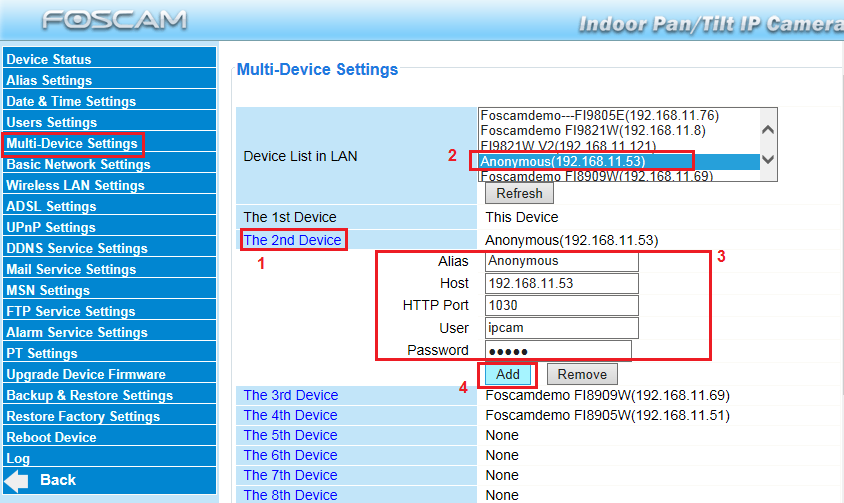Open Backup & Restore Settings
The height and width of the screenshot is (503, 844).
109,395
